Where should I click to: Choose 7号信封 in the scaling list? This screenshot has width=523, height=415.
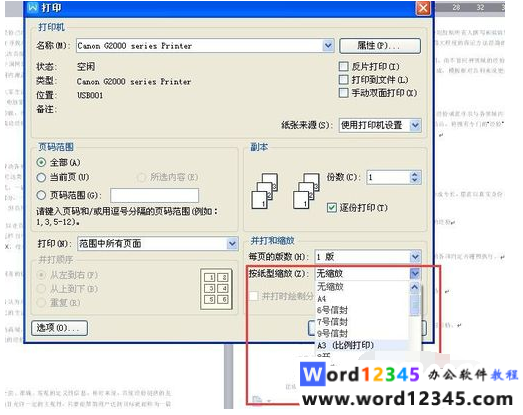point(362,322)
